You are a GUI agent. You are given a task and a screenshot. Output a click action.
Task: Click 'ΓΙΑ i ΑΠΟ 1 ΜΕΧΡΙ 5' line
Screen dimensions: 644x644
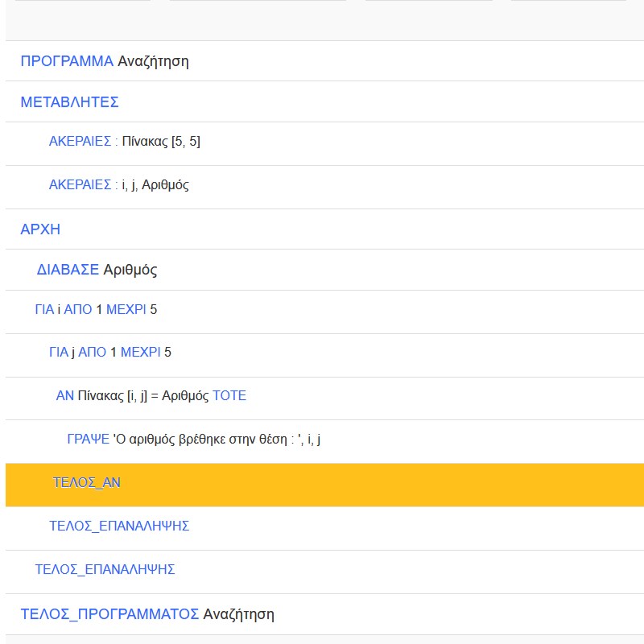324,312
